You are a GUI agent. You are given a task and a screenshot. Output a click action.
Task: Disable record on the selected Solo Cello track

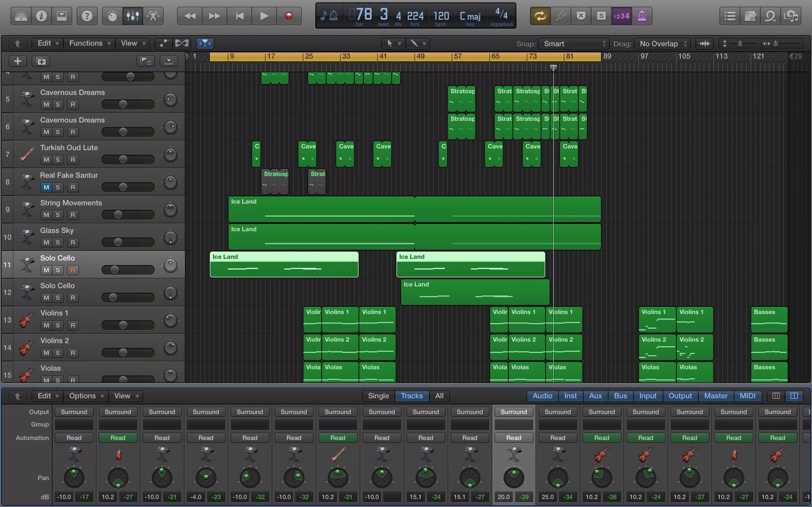pos(72,270)
